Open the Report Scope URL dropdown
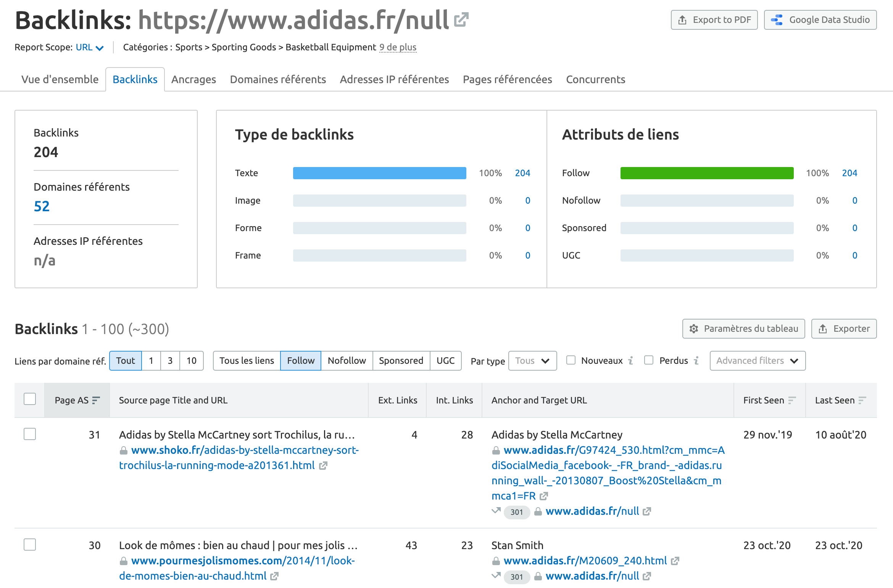The height and width of the screenshot is (588, 893). click(x=90, y=47)
